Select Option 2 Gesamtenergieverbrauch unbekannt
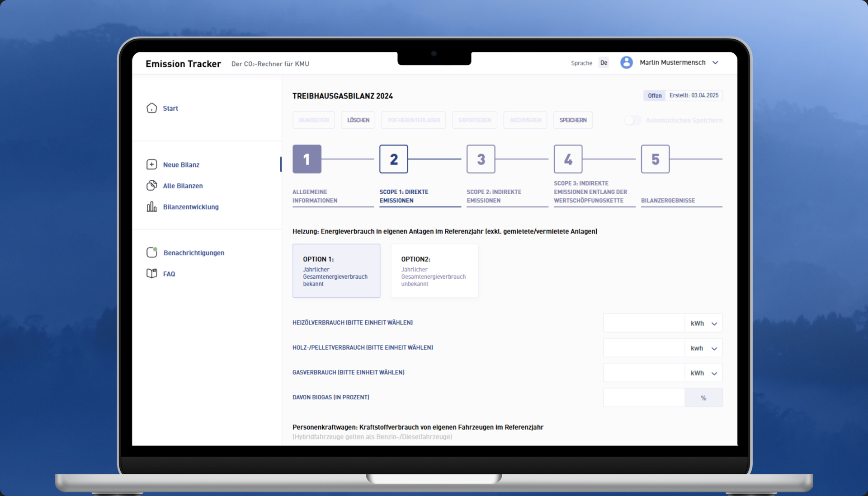 434,271
